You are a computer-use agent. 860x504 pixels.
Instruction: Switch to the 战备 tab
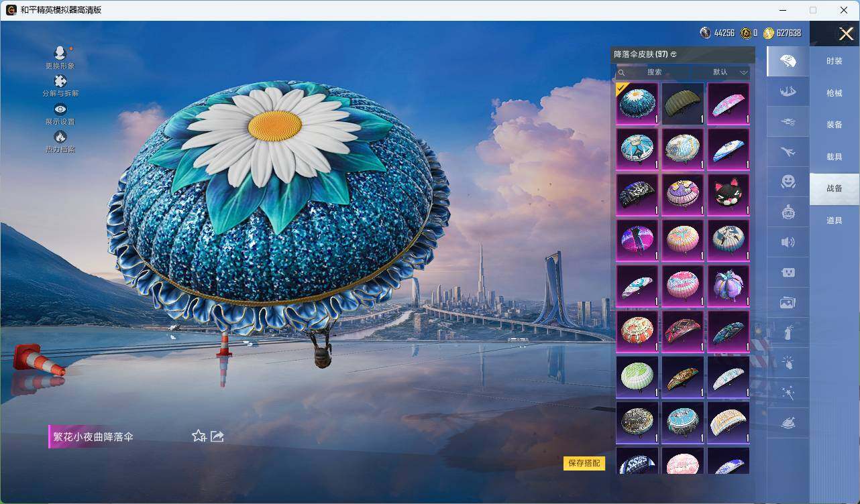(x=835, y=188)
